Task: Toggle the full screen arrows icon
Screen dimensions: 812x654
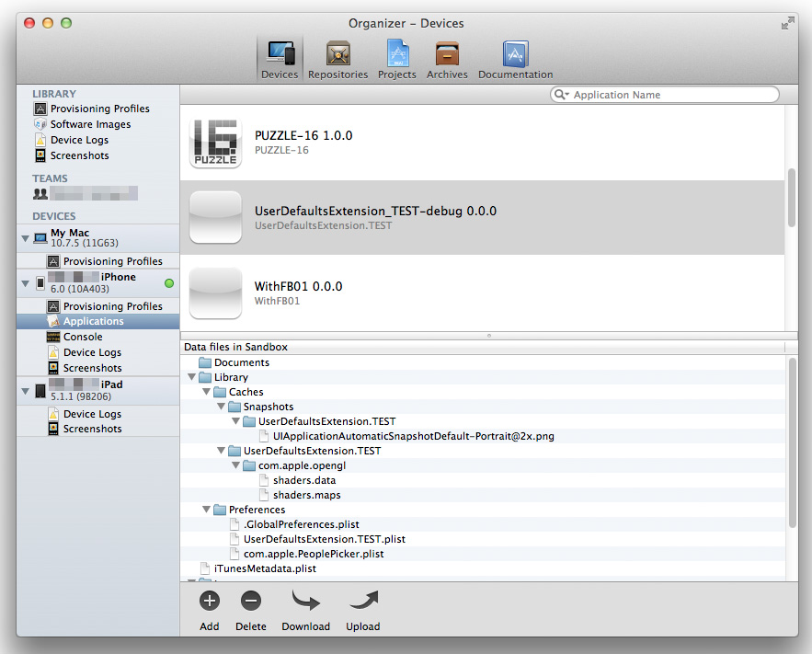Action: coord(788,23)
